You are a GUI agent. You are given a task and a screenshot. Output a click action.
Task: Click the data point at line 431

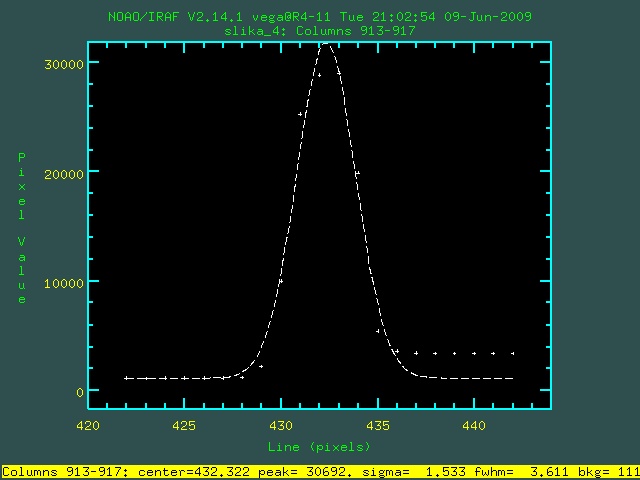click(x=300, y=114)
